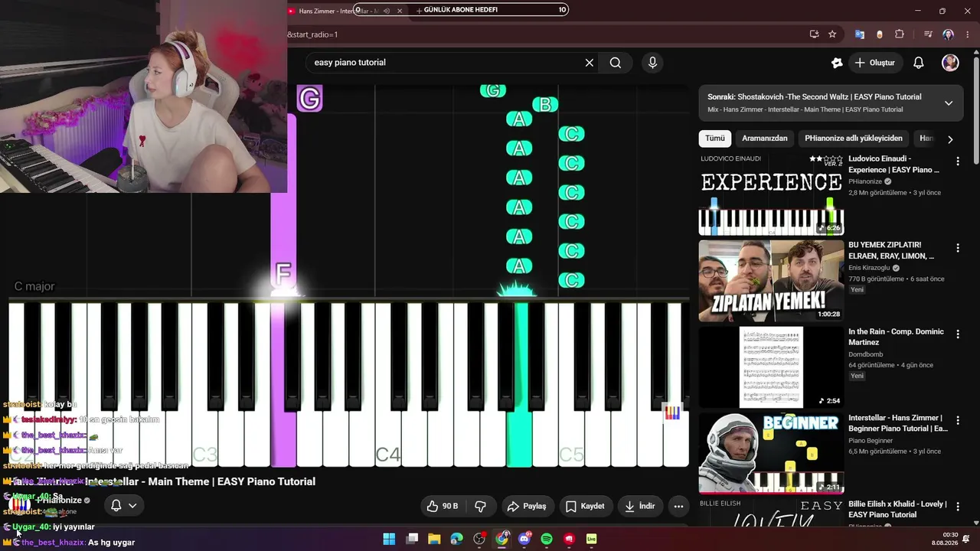Like the video with 90 B likes
The width and height of the screenshot is (980, 551).
[x=443, y=506]
